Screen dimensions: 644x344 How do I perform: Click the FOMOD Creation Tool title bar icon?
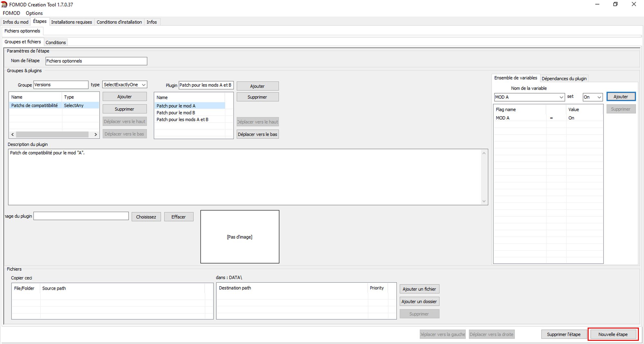pyautogui.click(x=4, y=5)
